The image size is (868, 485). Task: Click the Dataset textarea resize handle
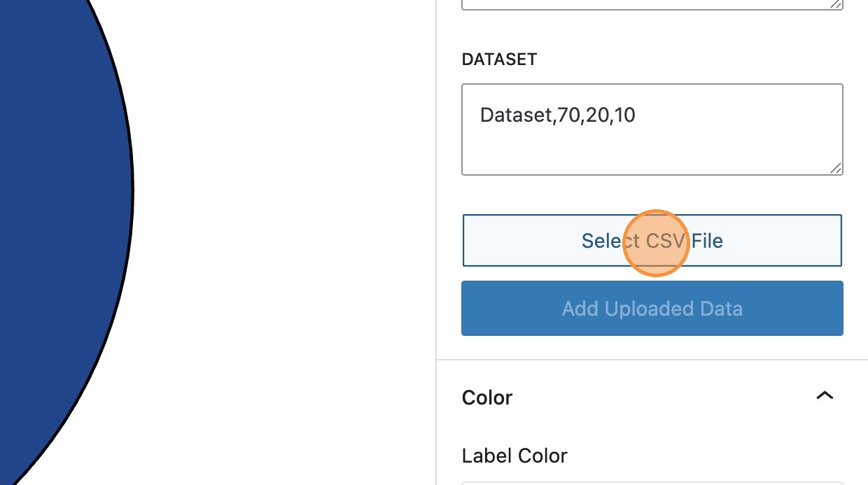(836, 168)
